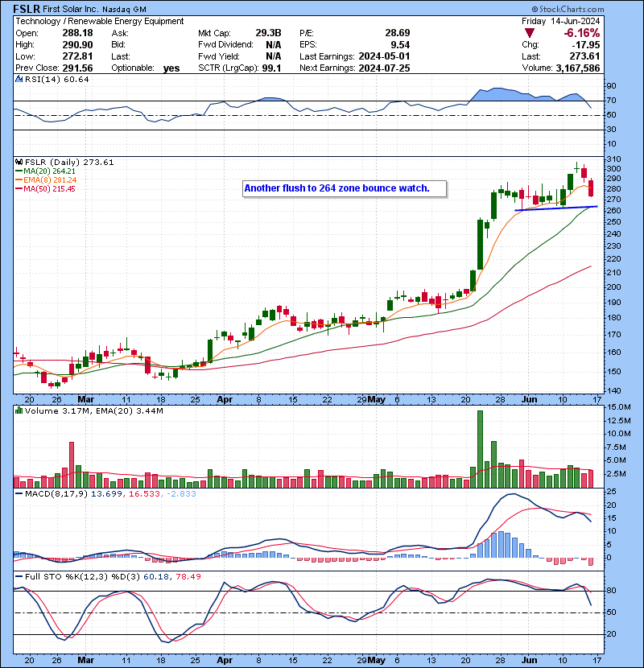Click the Mkt Cap value 29.3B
Image resolution: width=644 pixels, height=668 pixels.
click(268, 33)
